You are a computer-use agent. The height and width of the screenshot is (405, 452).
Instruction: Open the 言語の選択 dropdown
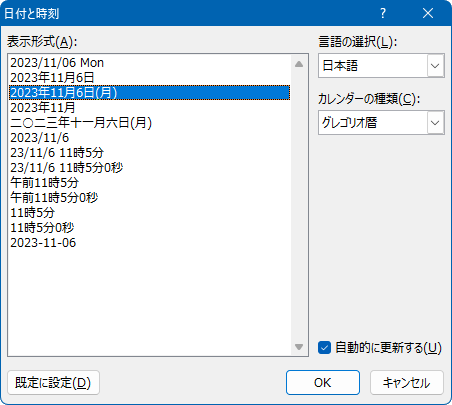click(435, 66)
